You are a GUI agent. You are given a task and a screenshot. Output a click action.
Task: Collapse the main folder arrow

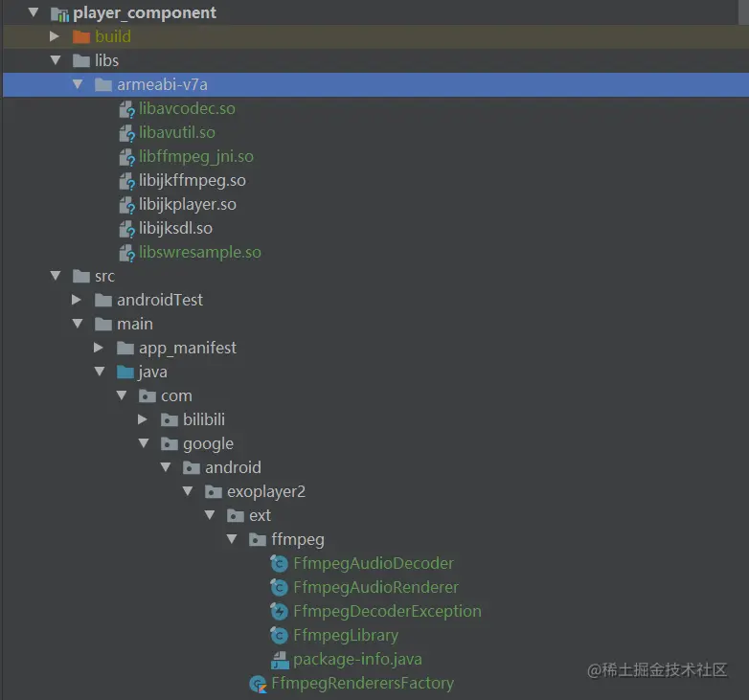78,324
